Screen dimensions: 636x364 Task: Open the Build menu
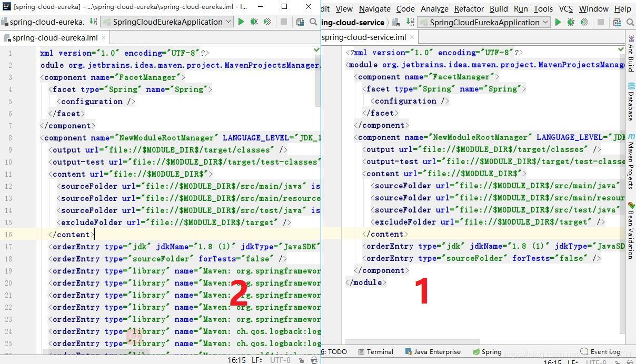499,8
